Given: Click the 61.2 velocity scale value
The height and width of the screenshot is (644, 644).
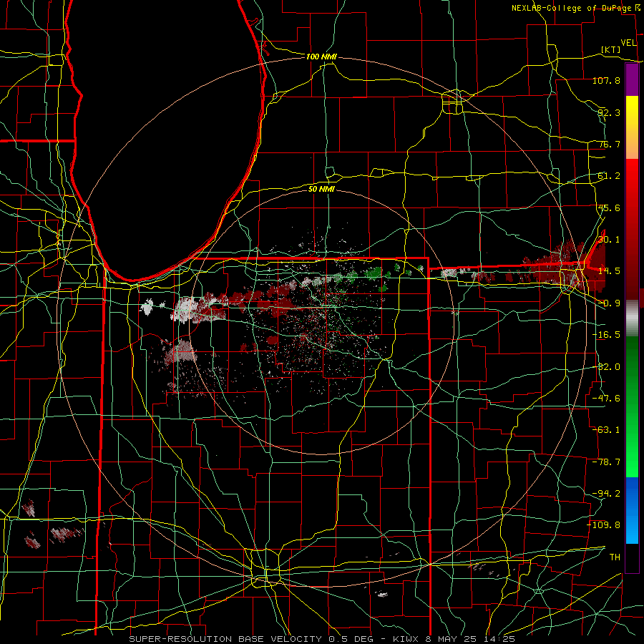Looking at the screenshot, I should 609,176.
